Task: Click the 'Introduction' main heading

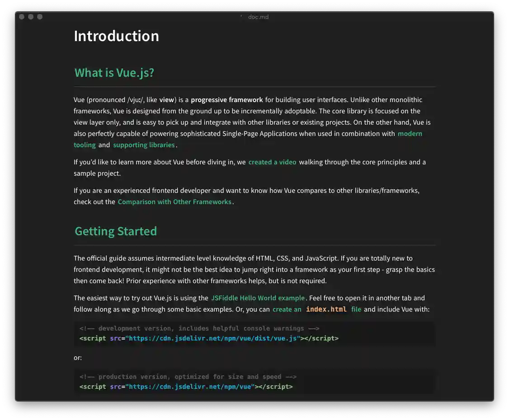Action: pyautogui.click(x=117, y=36)
